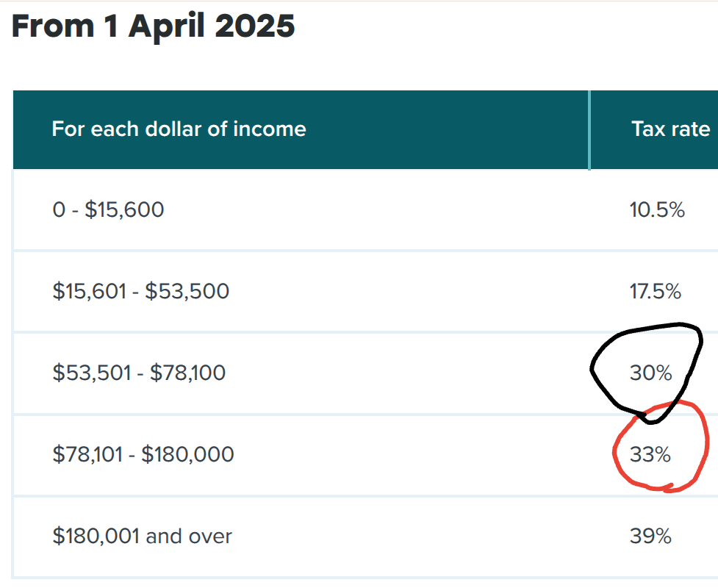Click the 10.5% tax rate value
This screenshot has height=588, width=718.
point(657,209)
